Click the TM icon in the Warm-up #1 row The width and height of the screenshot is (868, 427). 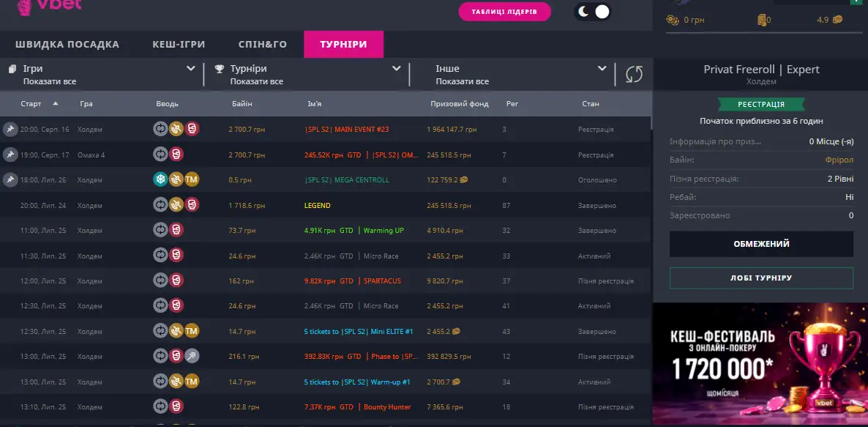pos(192,381)
